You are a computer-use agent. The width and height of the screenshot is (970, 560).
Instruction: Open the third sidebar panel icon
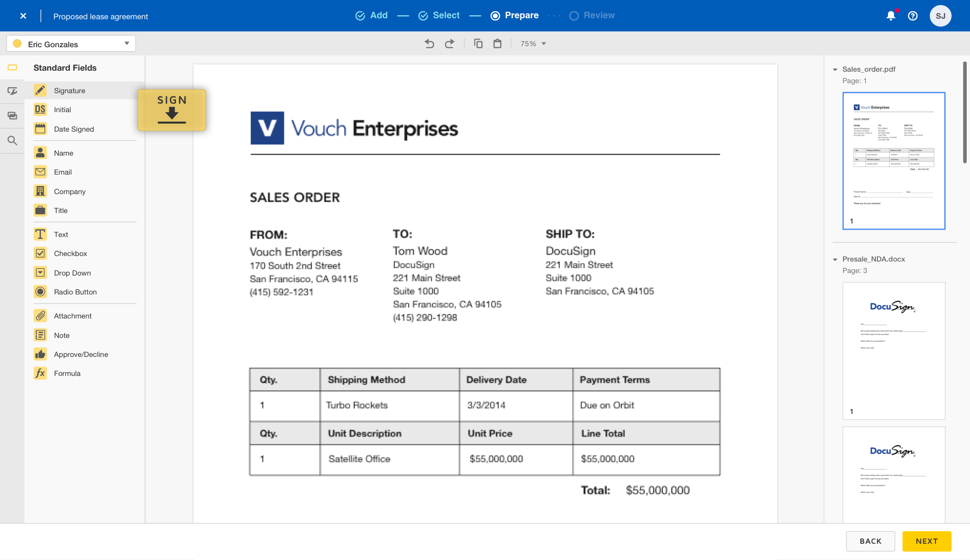coord(12,116)
